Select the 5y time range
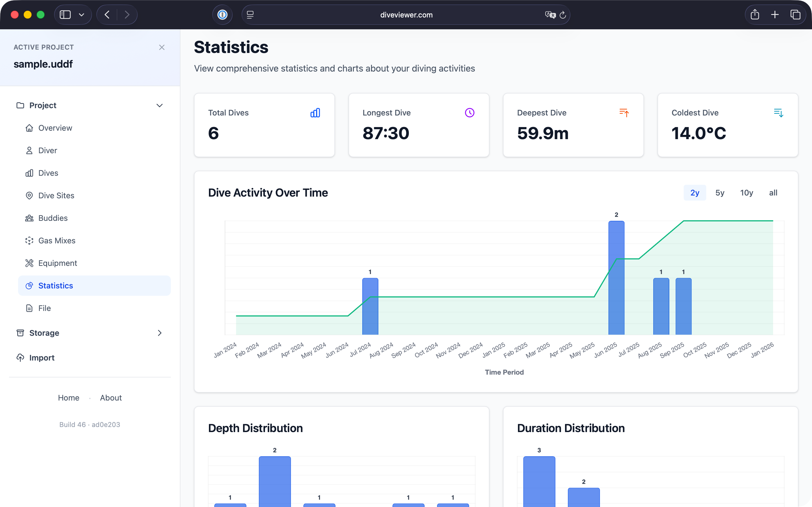This screenshot has height=507, width=812. point(720,193)
